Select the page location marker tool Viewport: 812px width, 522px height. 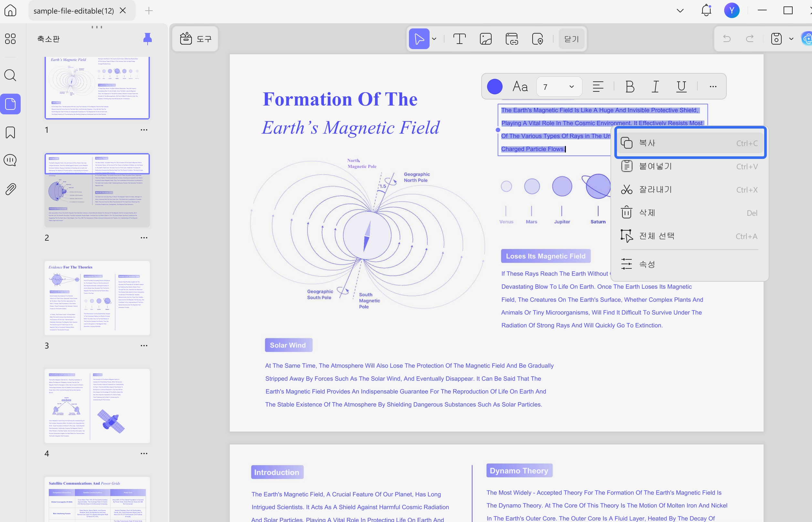[537, 39]
